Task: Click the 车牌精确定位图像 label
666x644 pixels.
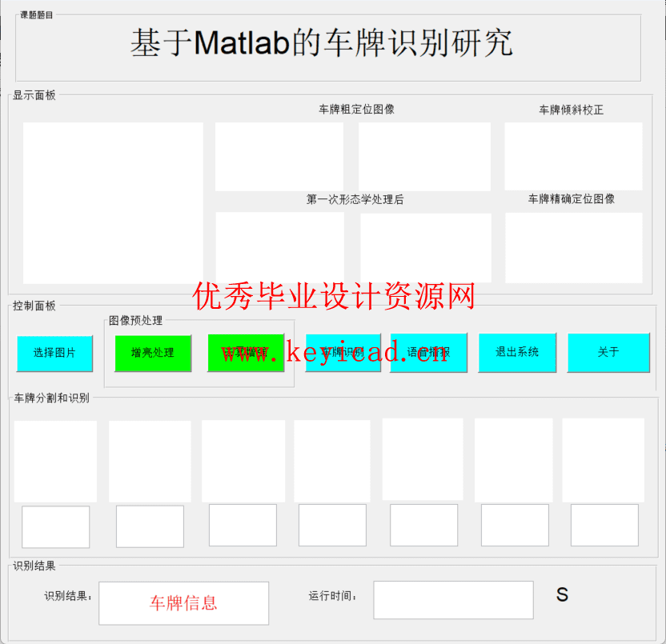Action: tap(572, 198)
